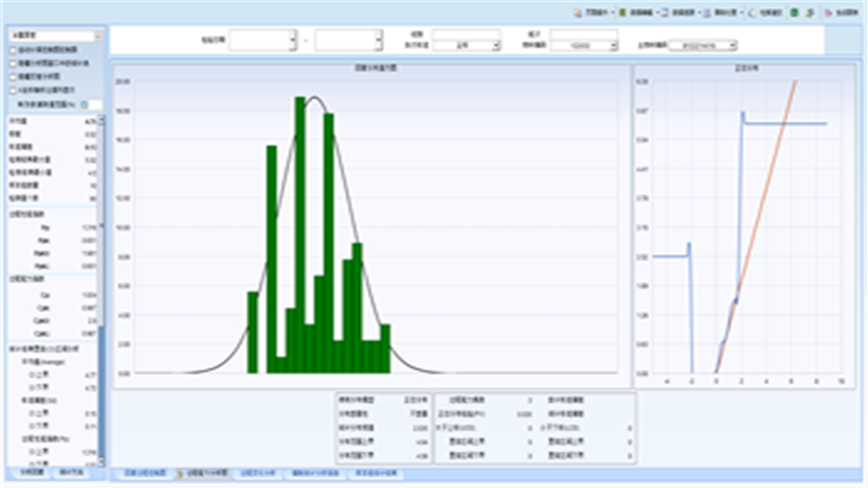
Task: Click the third toolbar icon with blue-white document
Action: pos(665,13)
